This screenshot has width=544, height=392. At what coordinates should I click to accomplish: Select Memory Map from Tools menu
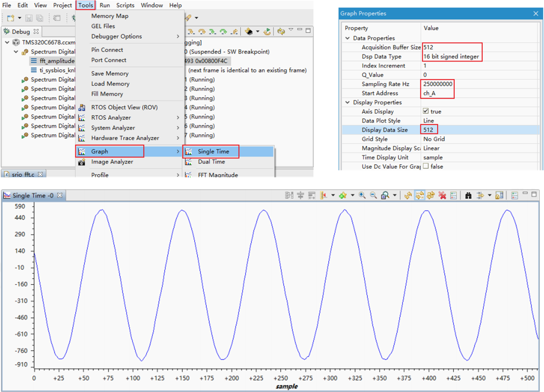tap(110, 16)
